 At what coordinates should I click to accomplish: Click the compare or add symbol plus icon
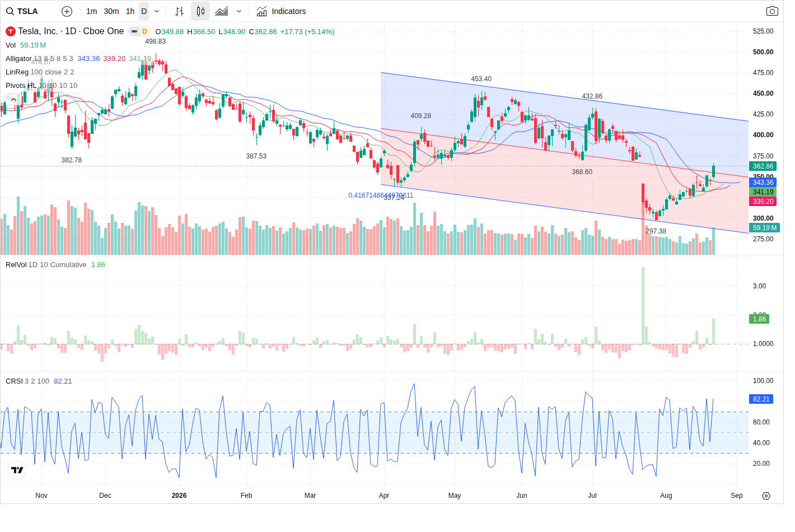(x=67, y=11)
